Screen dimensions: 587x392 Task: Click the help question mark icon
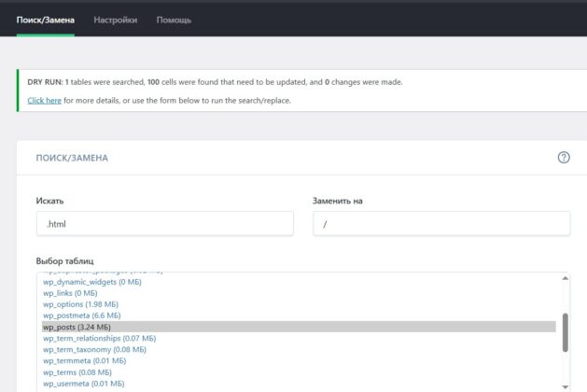pyautogui.click(x=564, y=158)
